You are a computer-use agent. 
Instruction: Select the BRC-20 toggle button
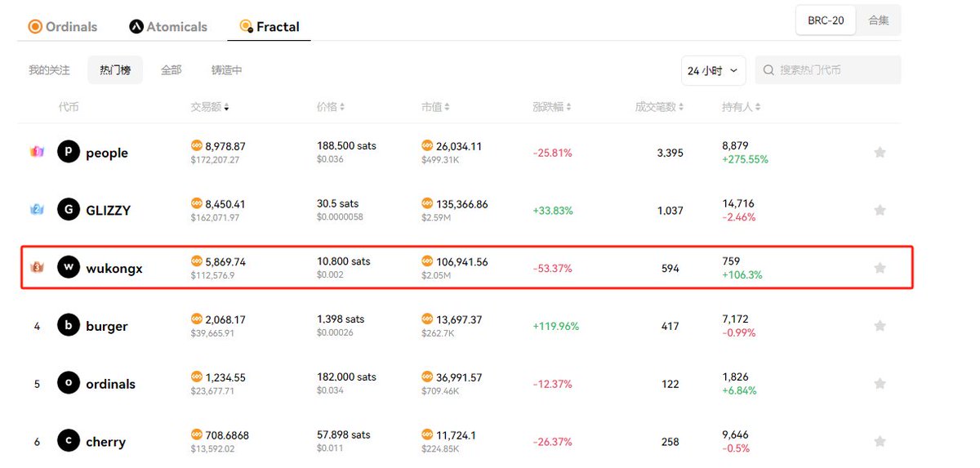pyautogui.click(x=826, y=20)
